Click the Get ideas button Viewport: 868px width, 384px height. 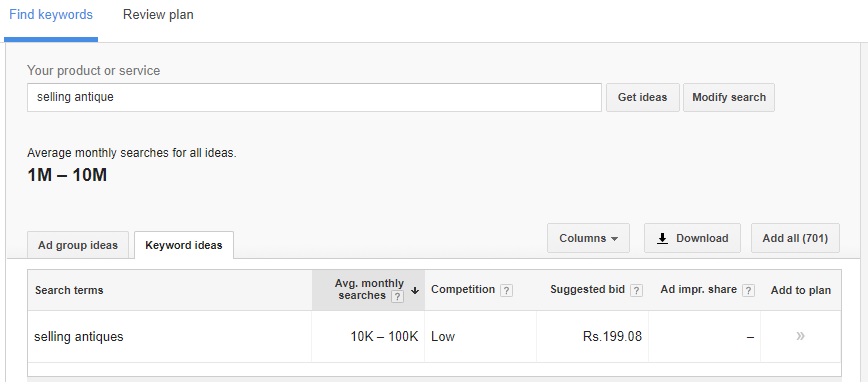642,97
